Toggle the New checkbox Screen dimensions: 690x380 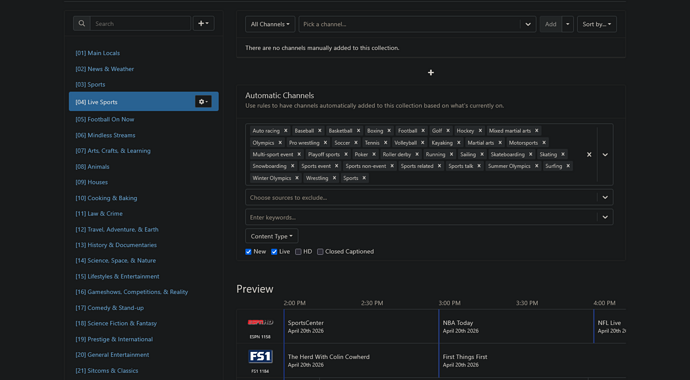pyautogui.click(x=248, y=252)
